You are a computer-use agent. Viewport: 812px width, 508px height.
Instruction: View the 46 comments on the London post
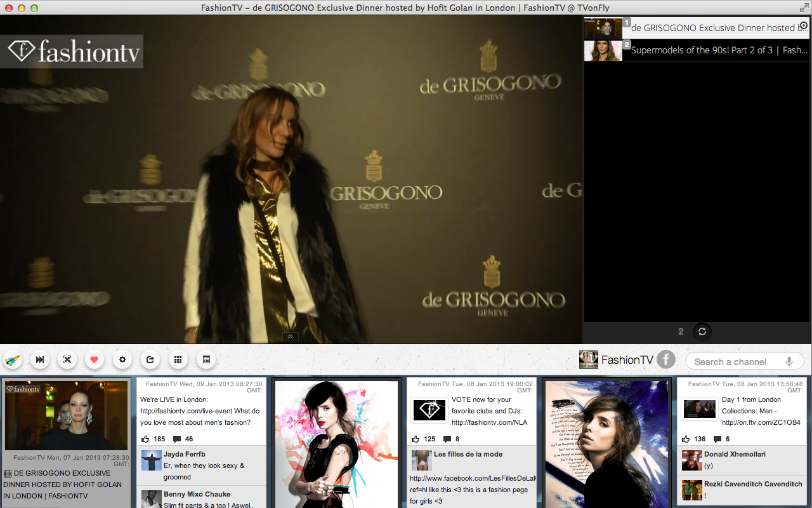[178, 439]
